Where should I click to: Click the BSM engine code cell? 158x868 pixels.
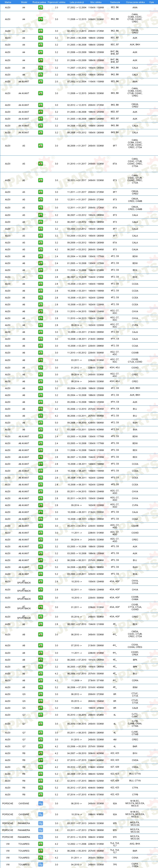(x=135, y=687)
